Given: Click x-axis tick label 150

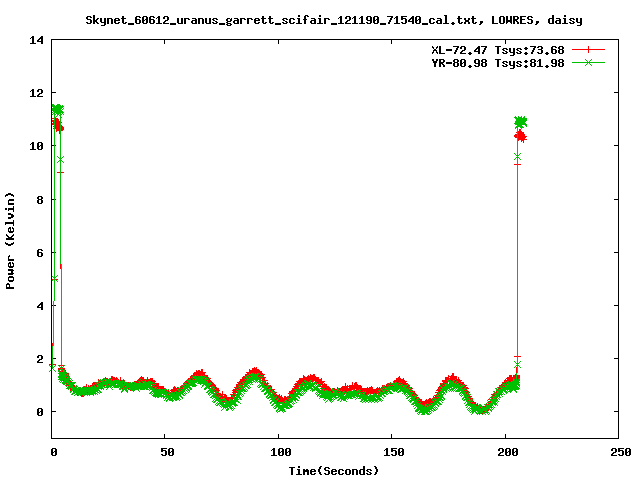Looking at the screenshot, I should pos(394,452).
